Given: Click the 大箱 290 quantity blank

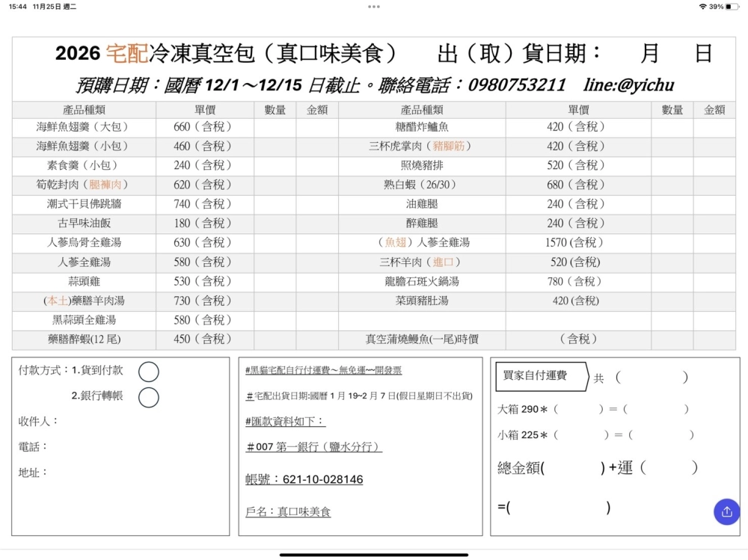Looking at the screenshot, I should 578,410.
